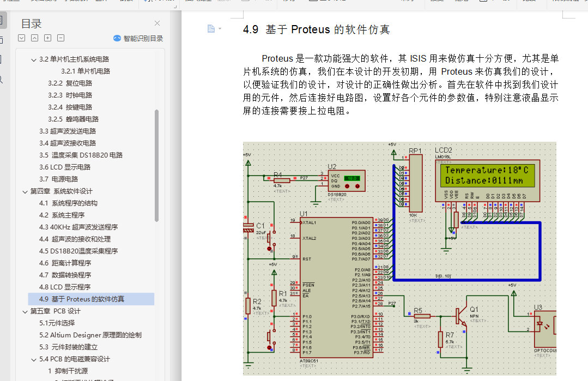Open 3.2.4 按键电路 section

click(70, 107)
